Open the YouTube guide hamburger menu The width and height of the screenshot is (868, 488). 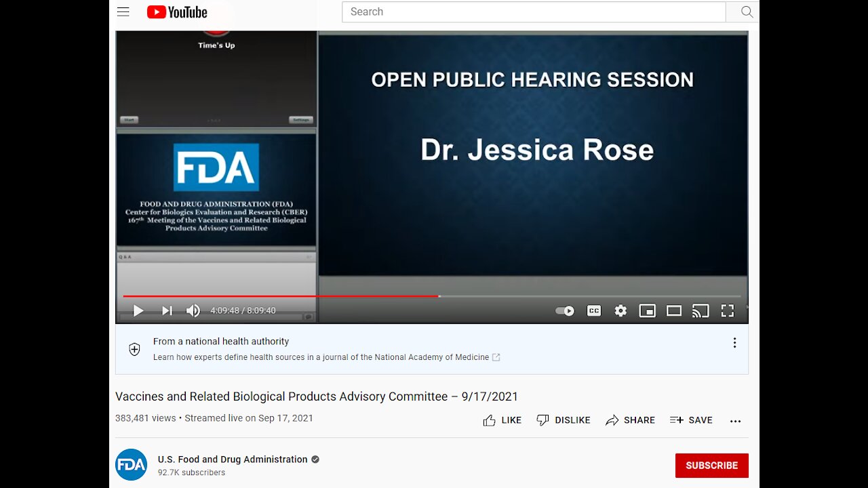123,12
